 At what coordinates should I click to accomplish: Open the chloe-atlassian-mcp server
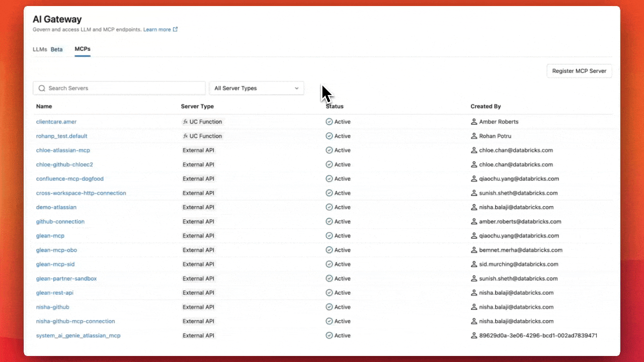63,150
